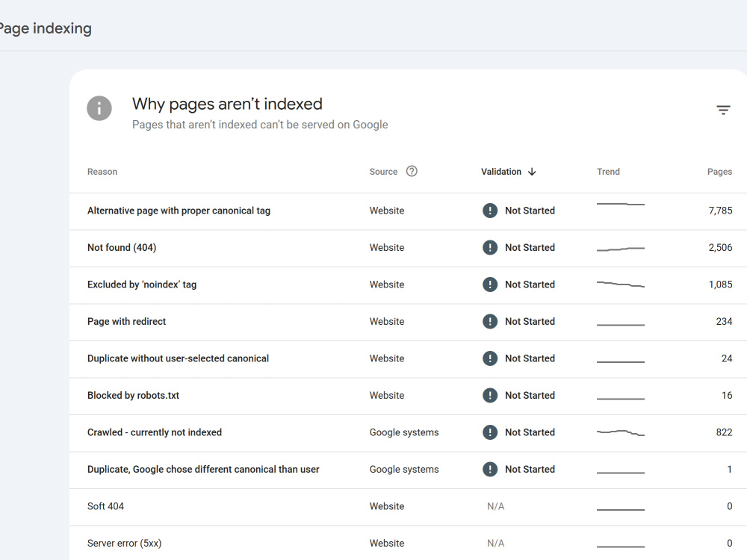Click exclamation icon for Blocked by robots.txt
Viewport: 747px width, 560px height.
(x=490, y=395)
